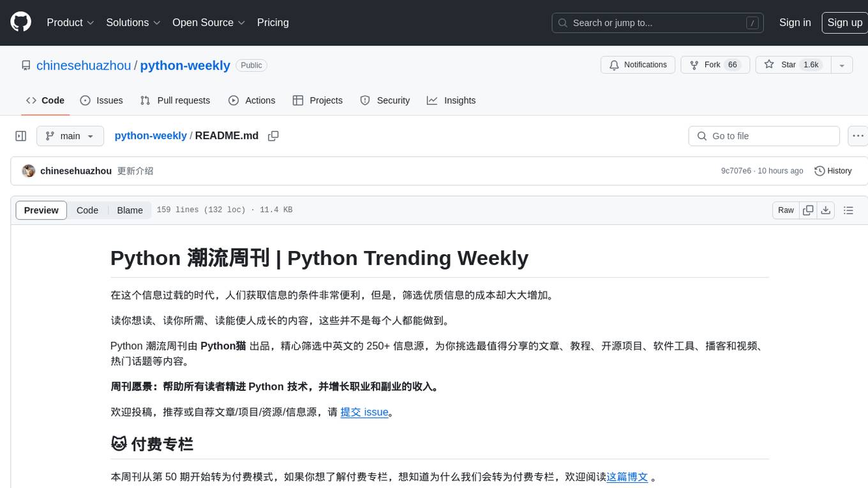868x488 pixels.
Task: Switch to the Issues tab
Action: pos(101,100)
